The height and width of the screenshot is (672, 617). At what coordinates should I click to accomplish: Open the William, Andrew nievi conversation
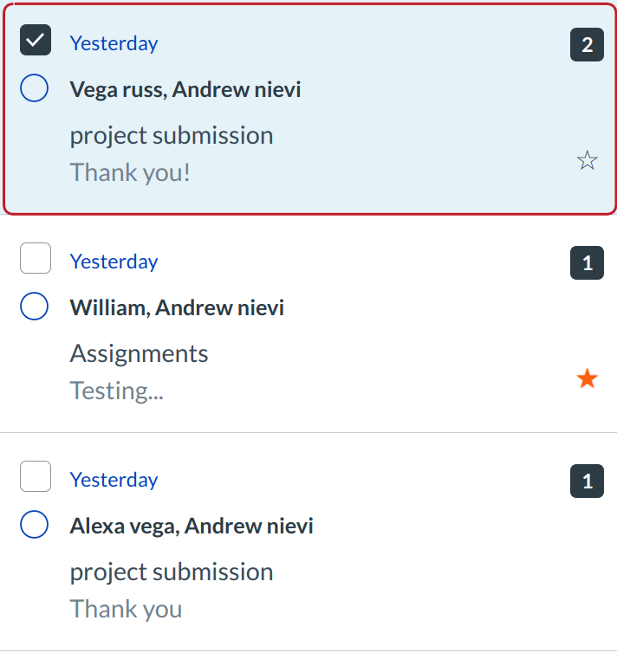click(177, 307)
